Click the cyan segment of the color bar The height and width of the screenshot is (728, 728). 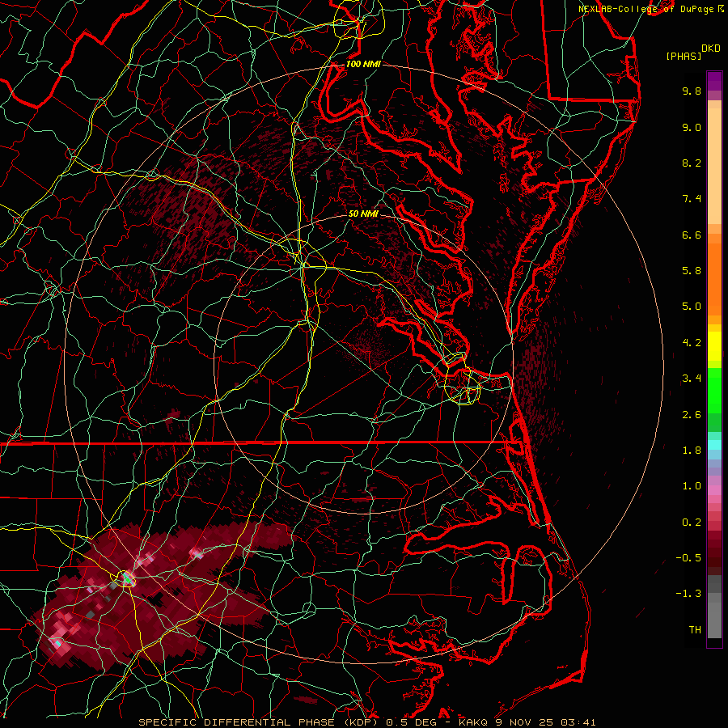coord(714,445)
